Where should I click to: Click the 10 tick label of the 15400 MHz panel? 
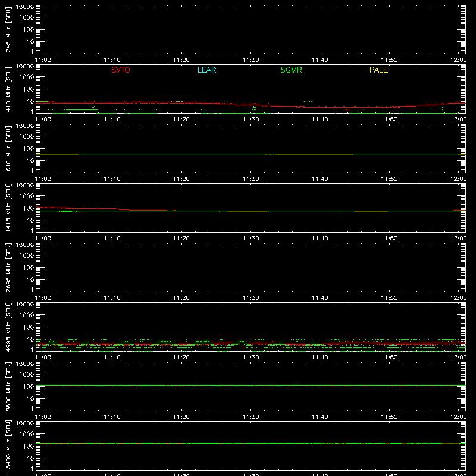pos(30,458)
